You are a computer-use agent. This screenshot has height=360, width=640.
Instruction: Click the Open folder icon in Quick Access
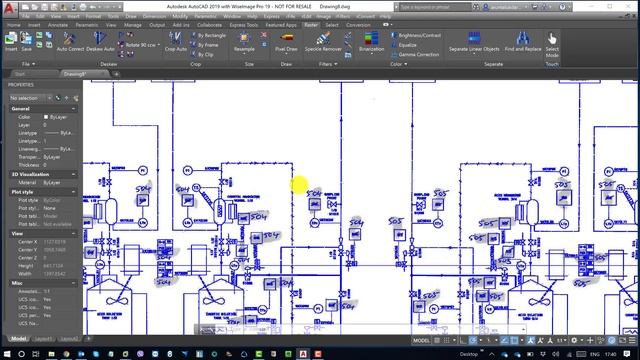pos(35,7)
